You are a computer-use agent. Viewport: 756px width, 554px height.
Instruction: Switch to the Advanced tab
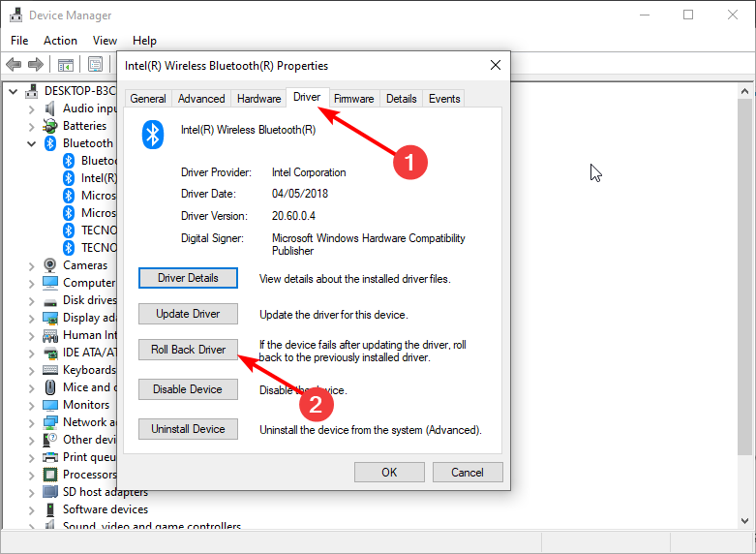[x=201, y=99]
